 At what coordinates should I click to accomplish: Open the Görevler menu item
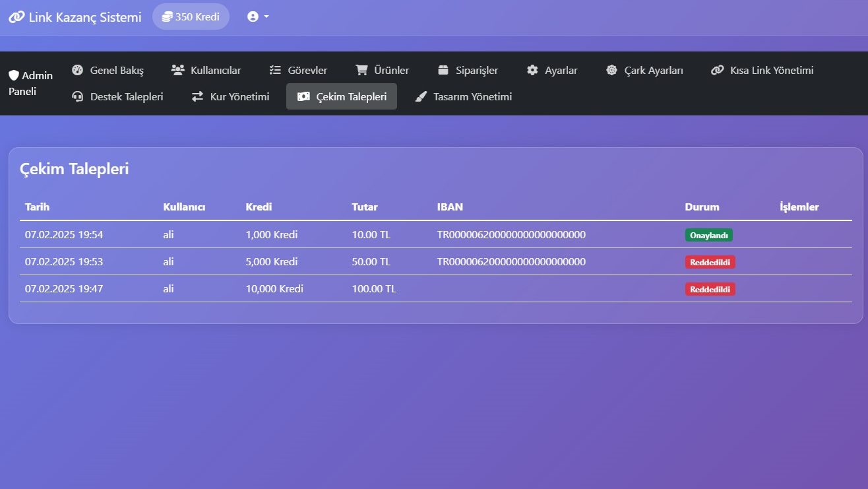pos(298,70)
